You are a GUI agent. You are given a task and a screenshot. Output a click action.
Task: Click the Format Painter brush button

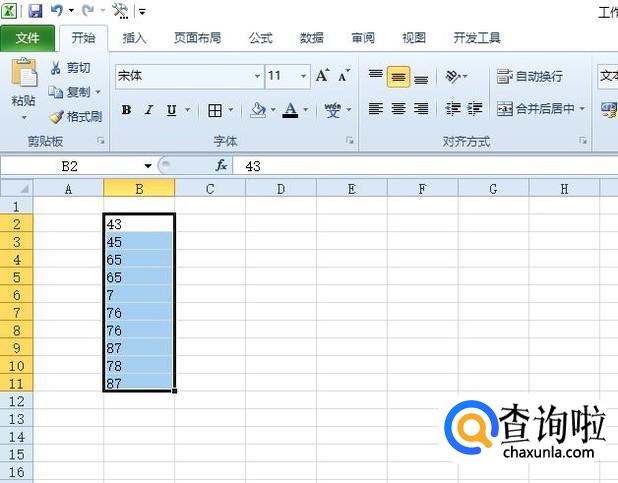point(77,116)
